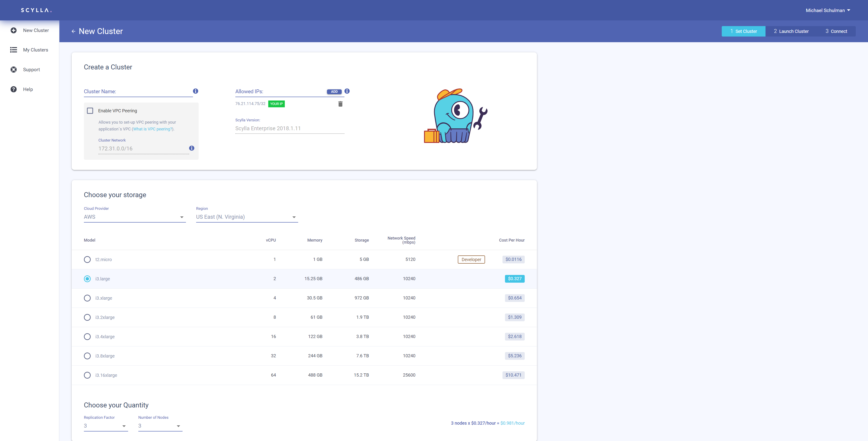Click the Memory column header
868x441 pixels.
click(315, 240)
